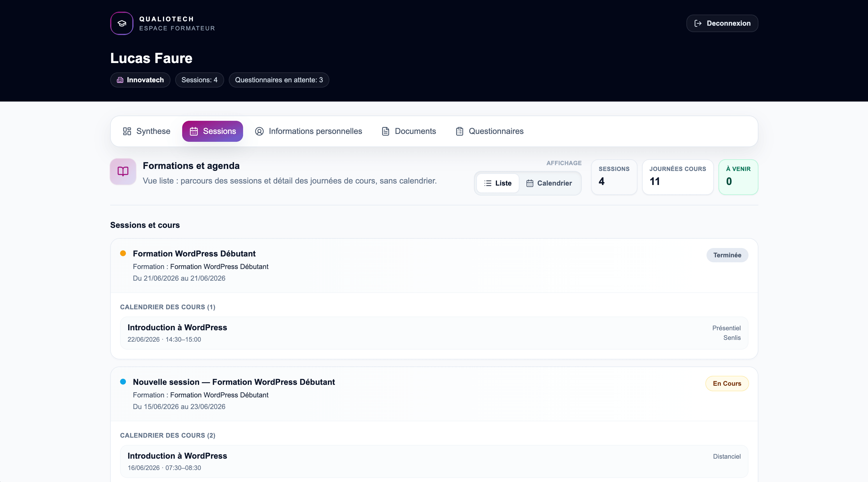Click Calendrier des cours (2) label
868x482 pixels.
(168, 435)
